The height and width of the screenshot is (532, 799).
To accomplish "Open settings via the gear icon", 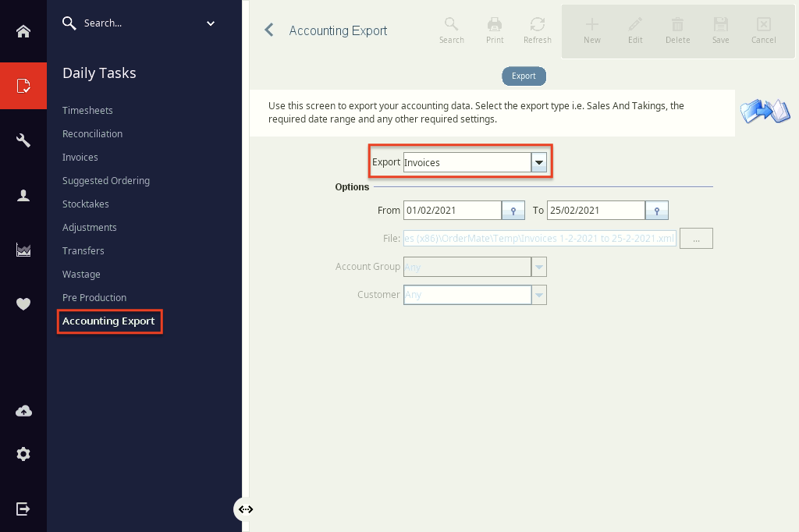I will (23, 453).
